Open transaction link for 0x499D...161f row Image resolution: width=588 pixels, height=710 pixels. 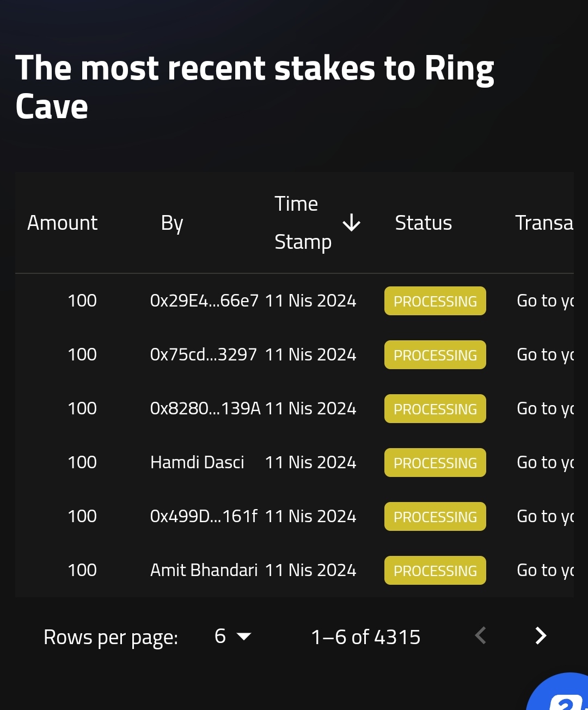coord(545,516)
